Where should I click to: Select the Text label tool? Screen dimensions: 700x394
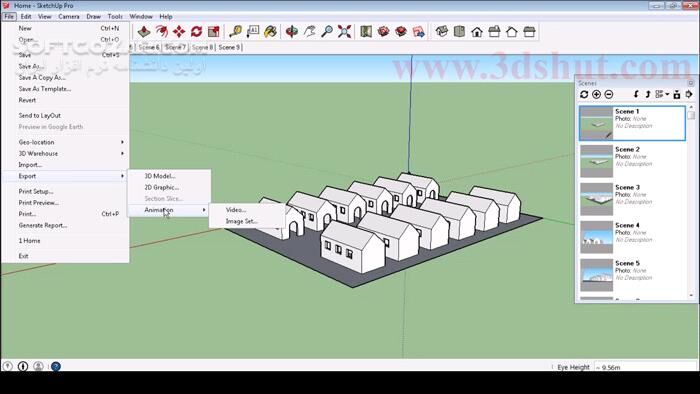[x=253, y=31]
